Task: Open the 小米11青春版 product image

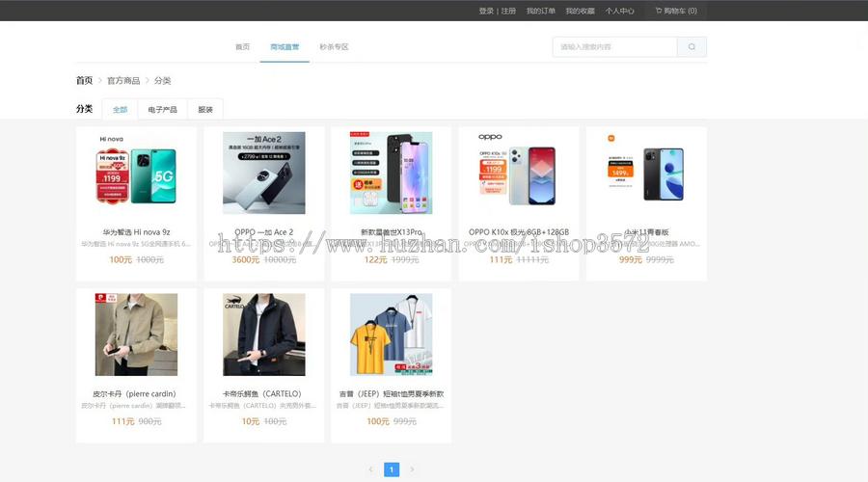Action: [646, 173]
